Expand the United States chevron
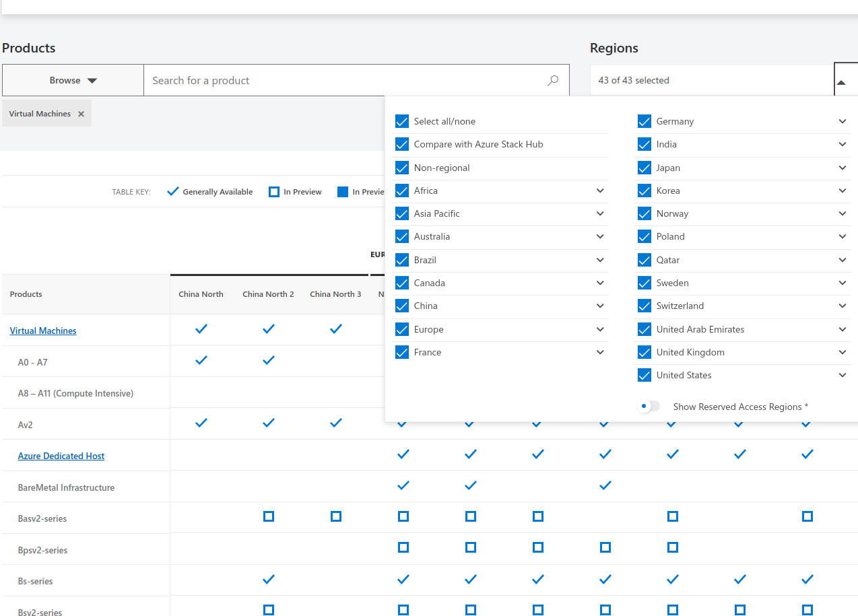Screen dimensions: 858x616 [843, 375]
